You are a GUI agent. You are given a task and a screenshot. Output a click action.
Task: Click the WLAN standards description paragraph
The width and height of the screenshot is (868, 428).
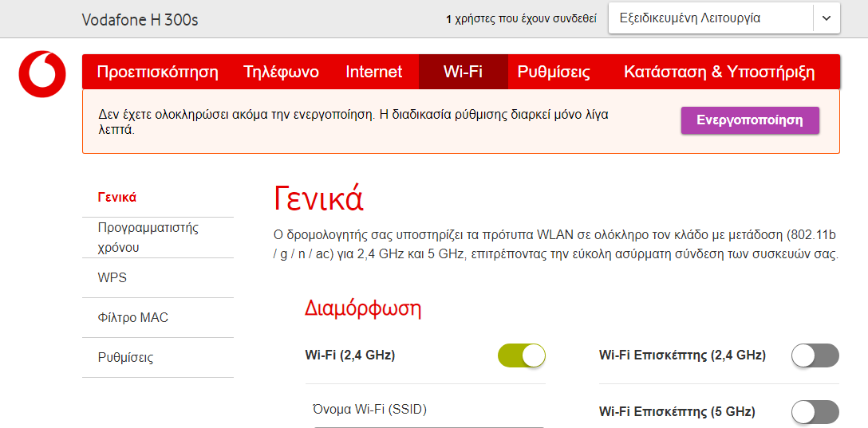(556, 245)
